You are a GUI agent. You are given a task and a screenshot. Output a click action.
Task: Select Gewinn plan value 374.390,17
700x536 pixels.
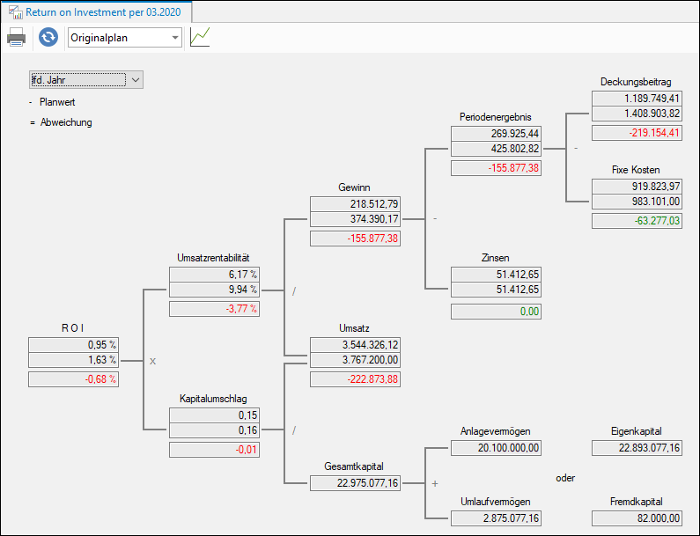pos(355,219)
